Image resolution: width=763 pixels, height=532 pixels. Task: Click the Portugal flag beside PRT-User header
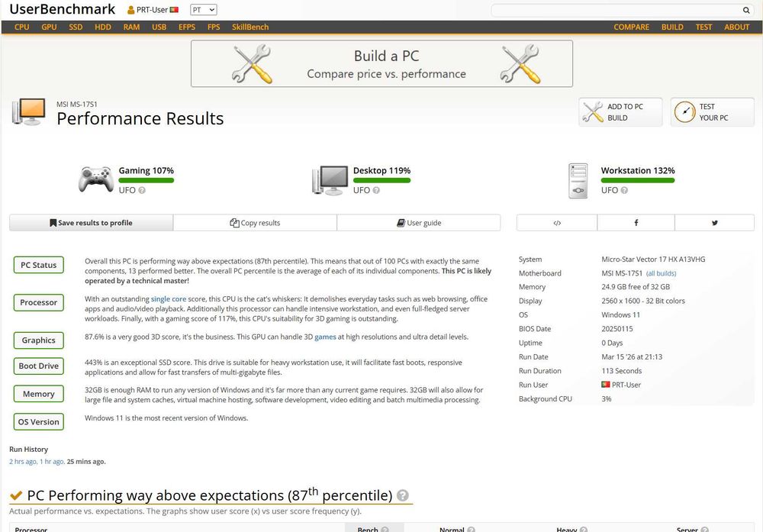[174, 10]
